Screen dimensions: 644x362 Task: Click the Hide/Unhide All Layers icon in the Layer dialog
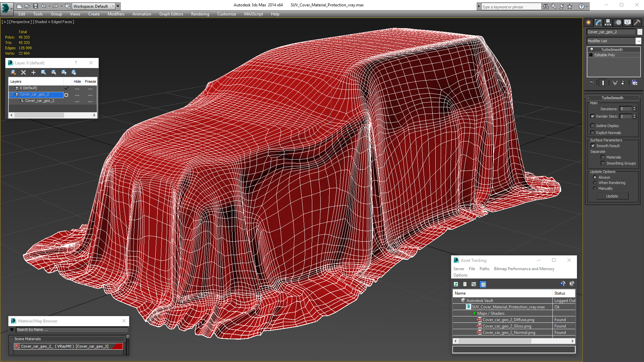pyautogui.click(x=64, y=72)
